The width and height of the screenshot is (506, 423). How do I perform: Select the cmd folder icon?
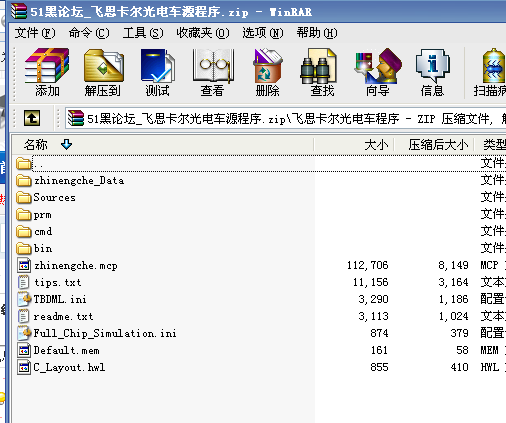24,231
